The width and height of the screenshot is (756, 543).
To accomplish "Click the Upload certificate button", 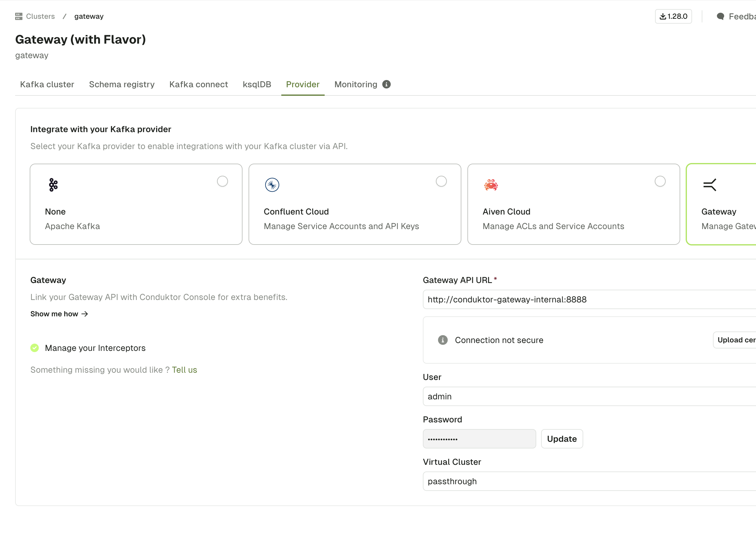I will coord(734,340).
